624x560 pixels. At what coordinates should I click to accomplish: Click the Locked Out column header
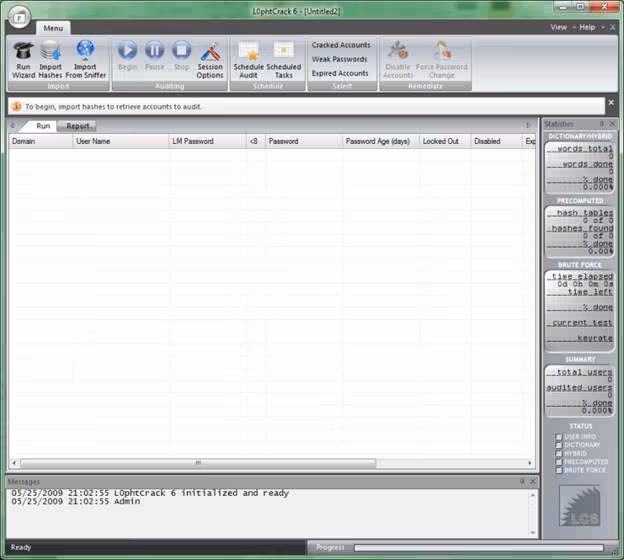(x=445, y=141)
